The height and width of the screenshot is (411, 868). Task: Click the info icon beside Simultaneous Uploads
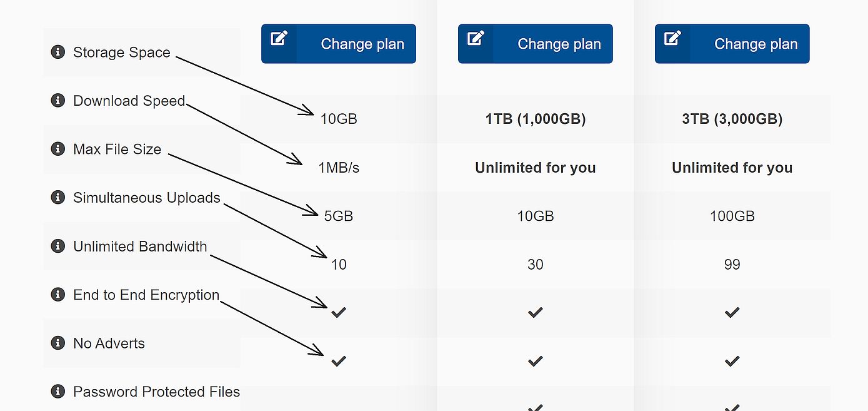(x=58, y=198)
